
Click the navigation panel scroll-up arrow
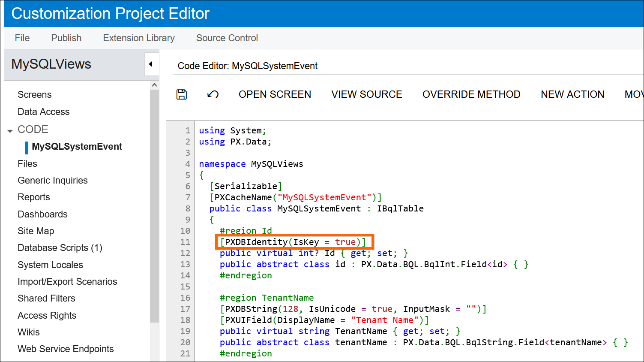click(154, 85)
